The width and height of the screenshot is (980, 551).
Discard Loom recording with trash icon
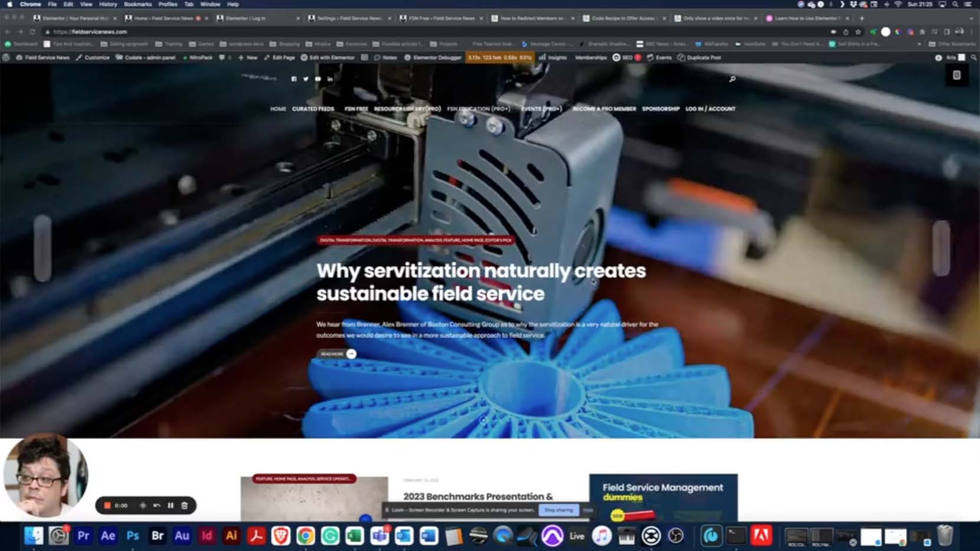(x=184, y=506)
